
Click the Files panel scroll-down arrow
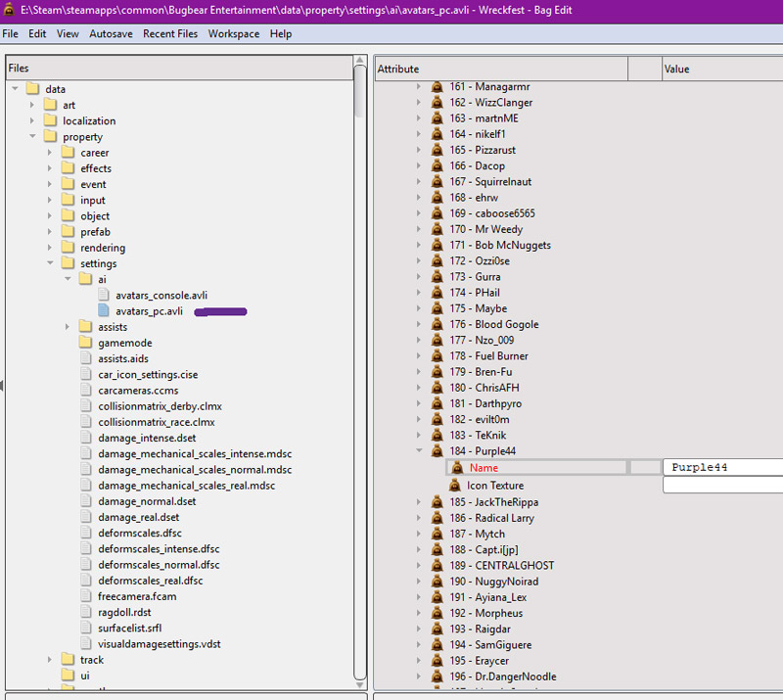point(360,684)
